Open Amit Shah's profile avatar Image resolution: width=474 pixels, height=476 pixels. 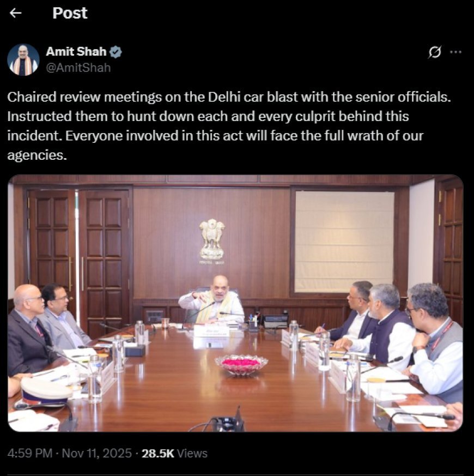pos(23,60)
